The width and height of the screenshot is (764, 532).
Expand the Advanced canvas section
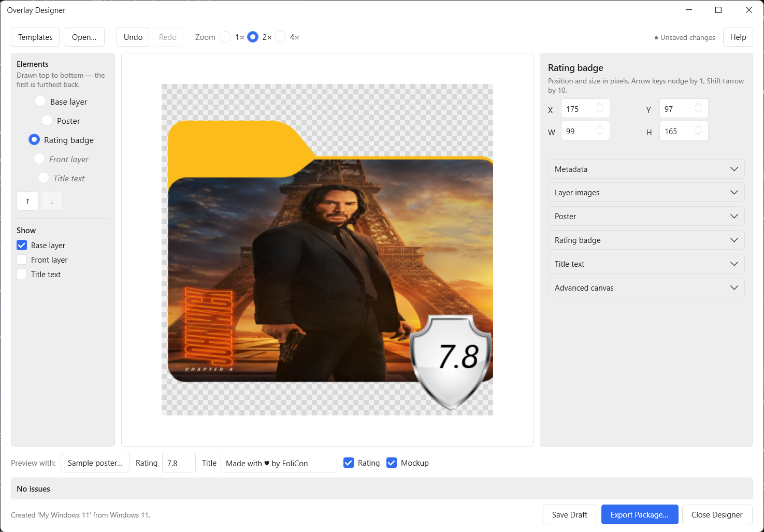[x=646, y=287]
